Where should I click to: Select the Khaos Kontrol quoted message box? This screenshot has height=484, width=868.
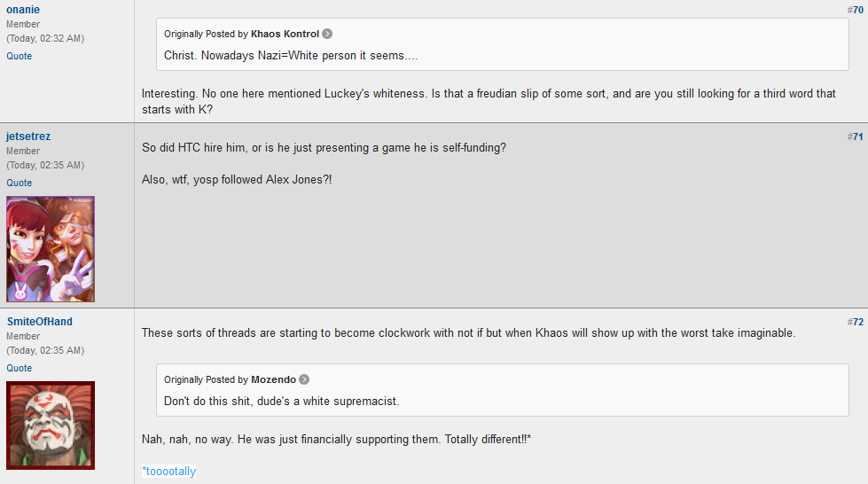tap(502, 44)
